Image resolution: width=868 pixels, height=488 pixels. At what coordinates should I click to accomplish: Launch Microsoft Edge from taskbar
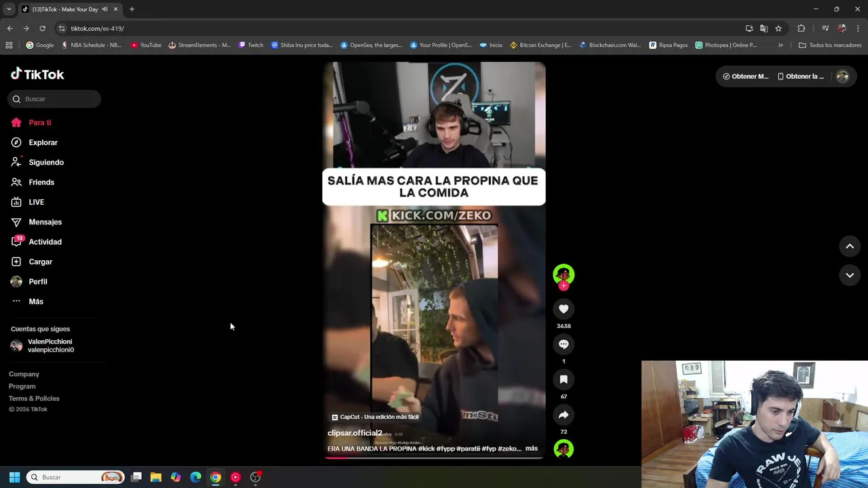coord(195,477)
